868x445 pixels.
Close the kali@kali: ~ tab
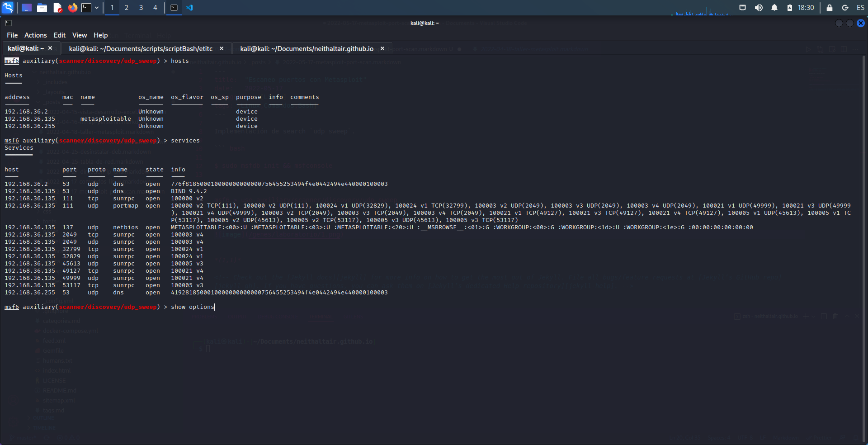50,48
